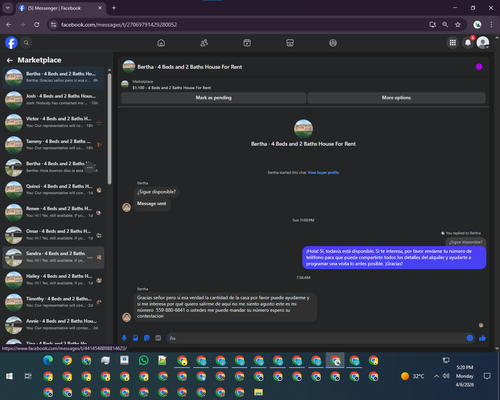The width and height of the screenshot is (500, 400).
Task: Click the address bar URL
Action: click(119, 25)
